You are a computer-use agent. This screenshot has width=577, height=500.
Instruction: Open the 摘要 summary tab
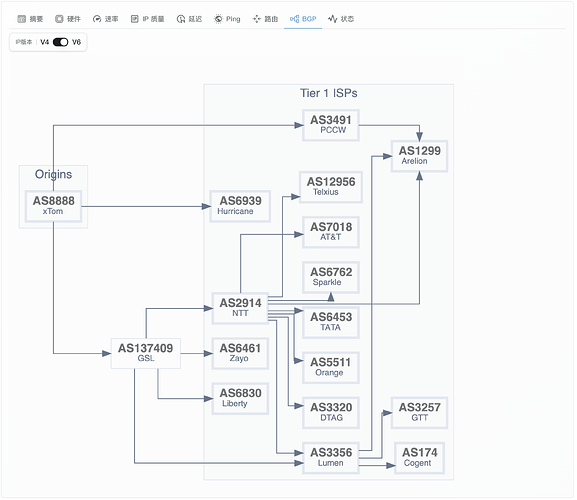[x=30, y=19]
